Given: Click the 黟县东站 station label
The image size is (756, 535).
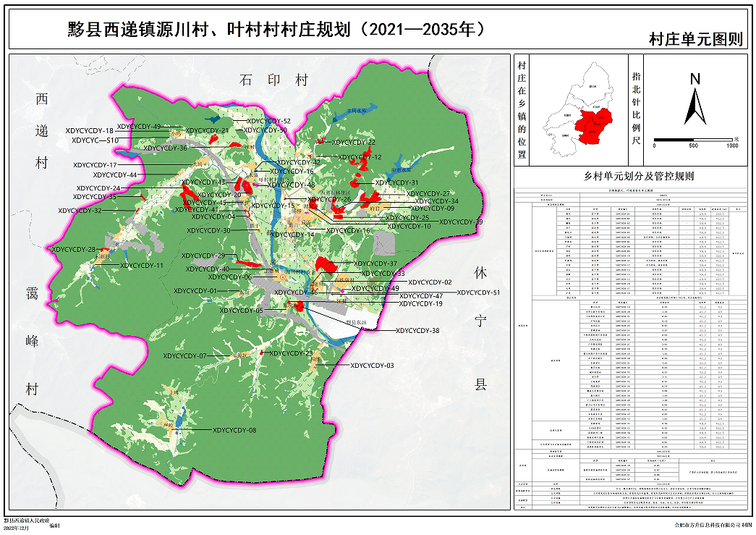Looking at the screenshot, I should pyautogui.click(x=346, y=321).
